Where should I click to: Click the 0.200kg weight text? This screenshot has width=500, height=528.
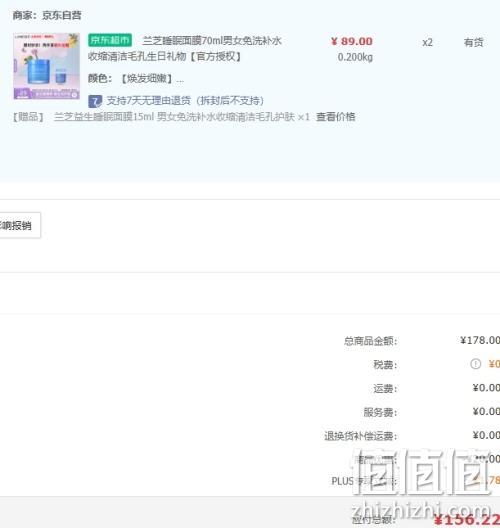[x=355, y=57]
